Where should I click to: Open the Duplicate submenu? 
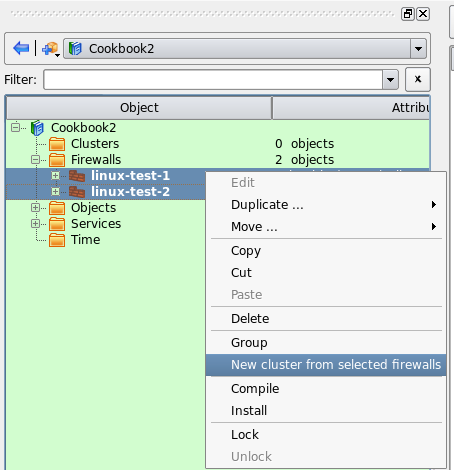pos(326,205)
